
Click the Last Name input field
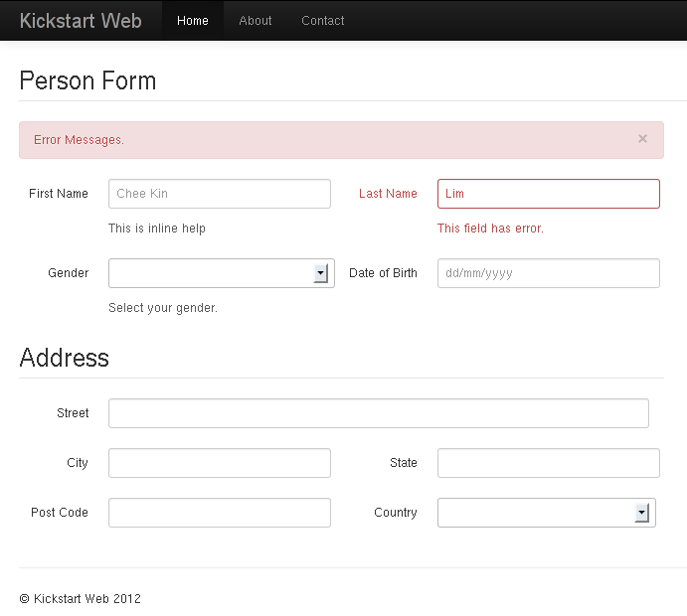(x=548, y=194)
